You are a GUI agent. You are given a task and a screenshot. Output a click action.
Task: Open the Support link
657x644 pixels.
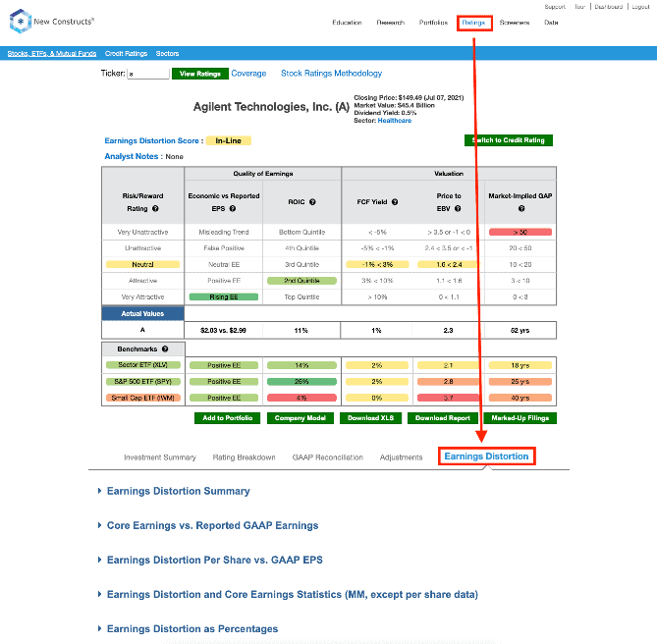(x=555, y=7)
